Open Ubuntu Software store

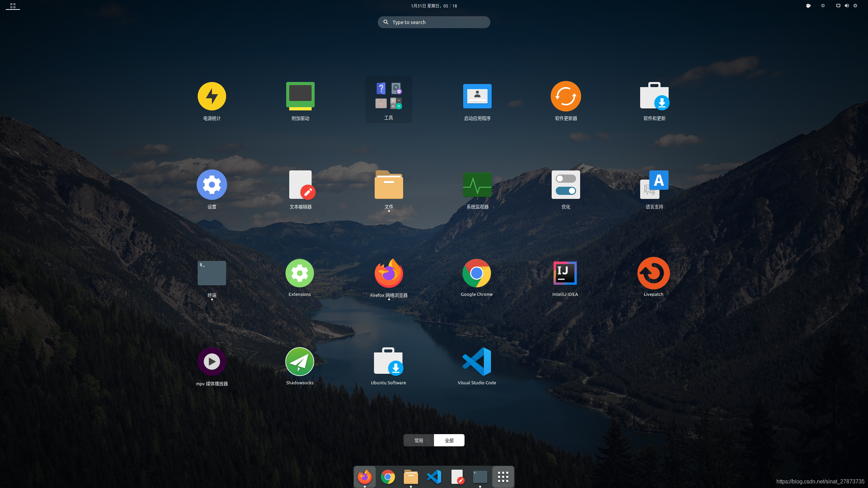(x=388, y=366)
